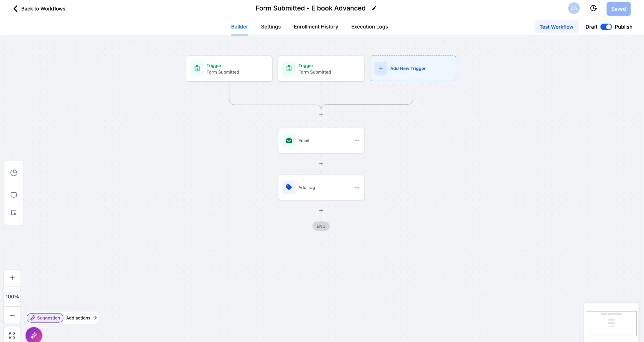This screenshot has height=342, width=644.
Task: Add a sticky note from sidebar
Action: (14, 213)
